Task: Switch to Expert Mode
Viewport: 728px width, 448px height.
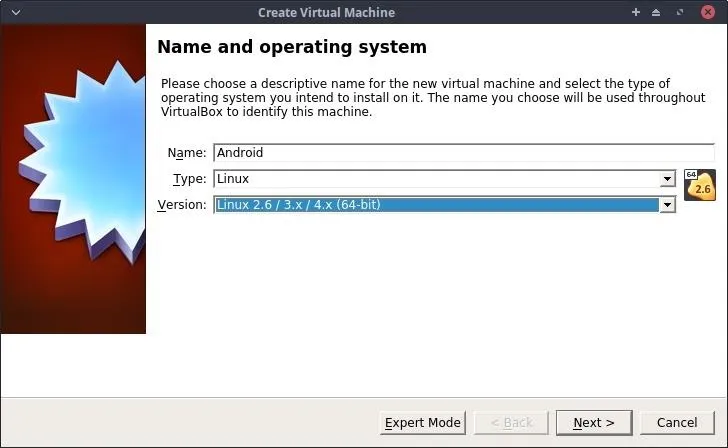Action: tap(422, 422)
